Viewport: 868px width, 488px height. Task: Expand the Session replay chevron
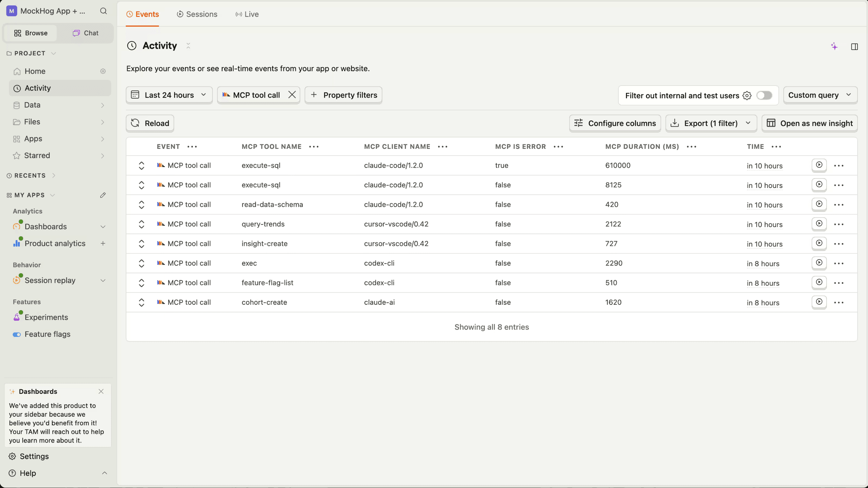[x=103, y=280]
